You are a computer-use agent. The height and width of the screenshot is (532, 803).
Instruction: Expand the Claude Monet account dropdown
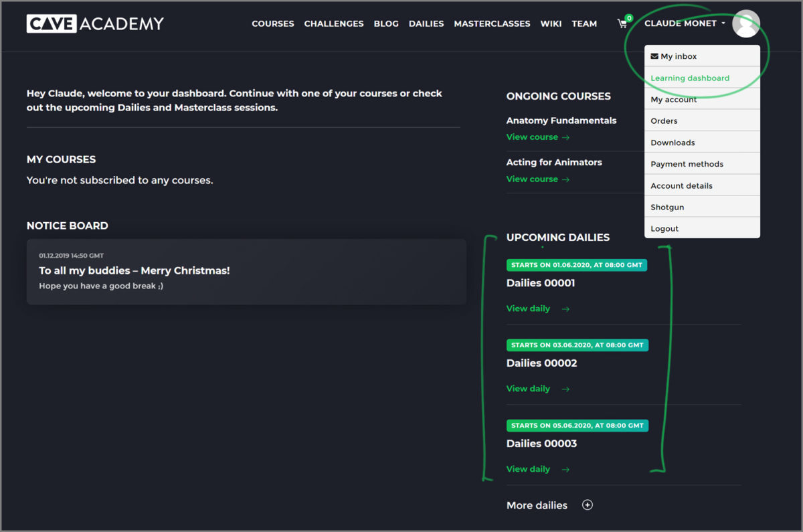click(685, 23)
